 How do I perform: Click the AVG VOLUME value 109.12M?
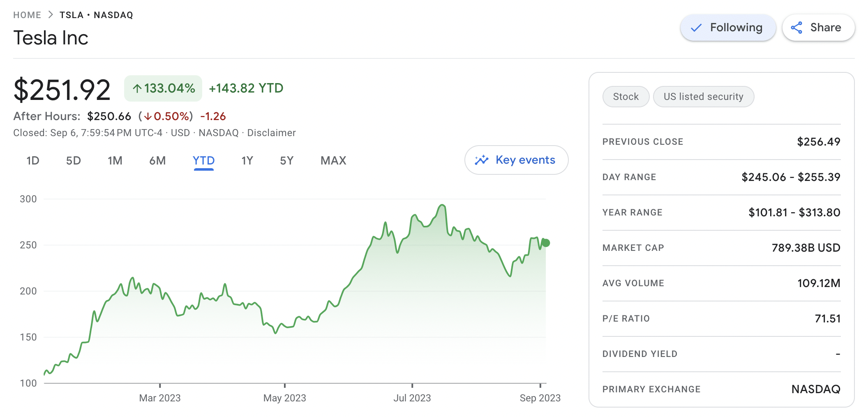click(819, 283)
